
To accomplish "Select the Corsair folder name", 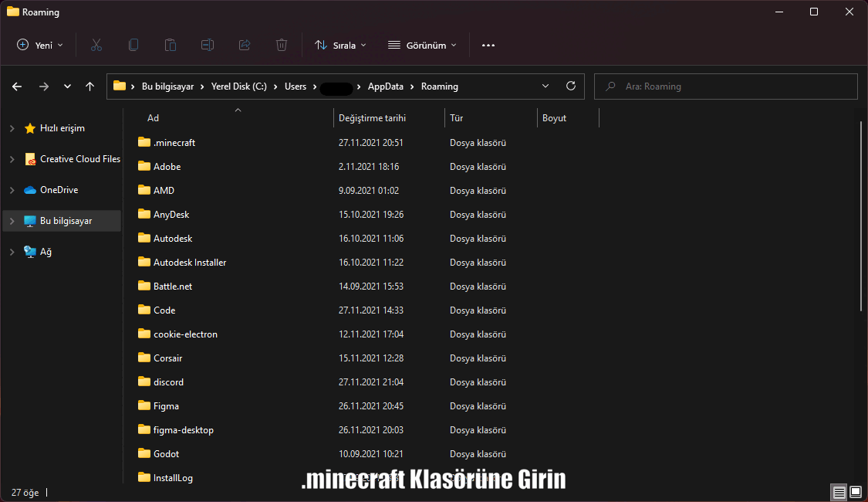I will pyautogui.click(x=167, y=358).
